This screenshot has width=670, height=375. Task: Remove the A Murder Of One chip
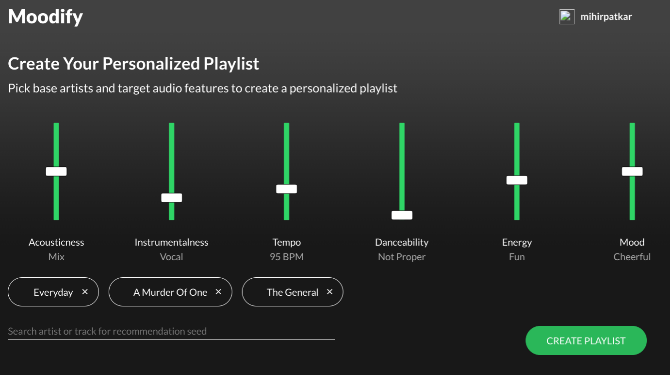218,292
